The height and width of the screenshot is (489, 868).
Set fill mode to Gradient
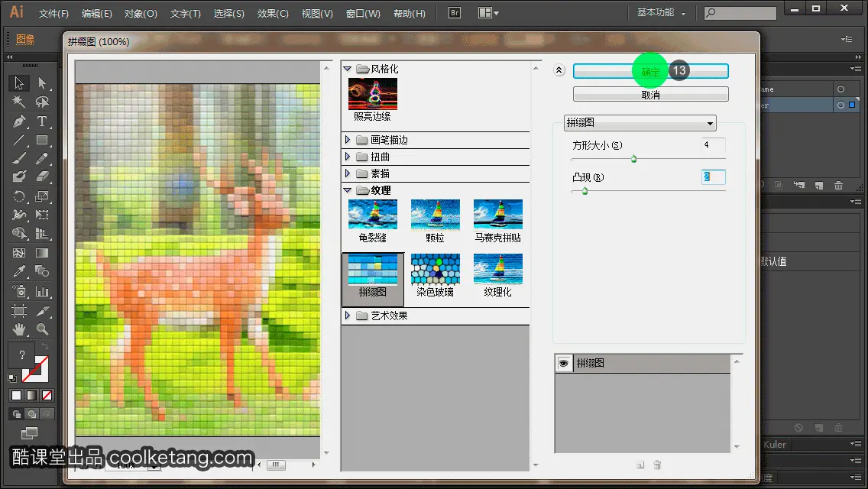click(31, 396)
